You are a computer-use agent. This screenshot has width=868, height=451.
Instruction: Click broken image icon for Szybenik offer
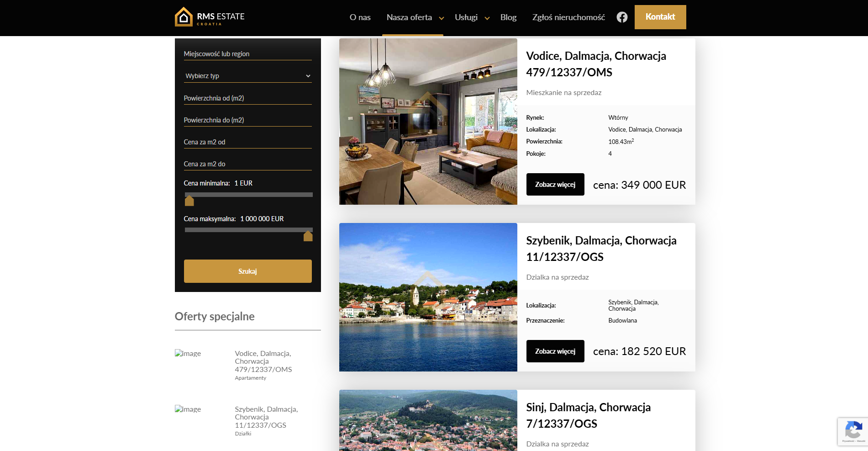tap(188, 409)
